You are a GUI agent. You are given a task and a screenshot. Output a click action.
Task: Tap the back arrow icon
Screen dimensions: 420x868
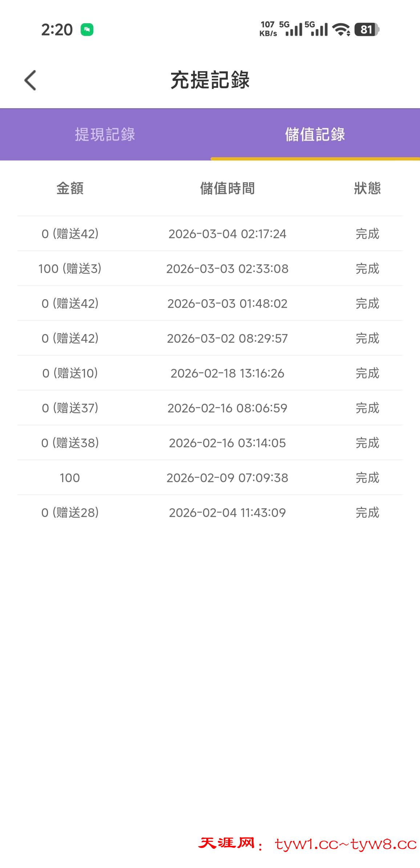pyautogui.click(x=31, y=80)
